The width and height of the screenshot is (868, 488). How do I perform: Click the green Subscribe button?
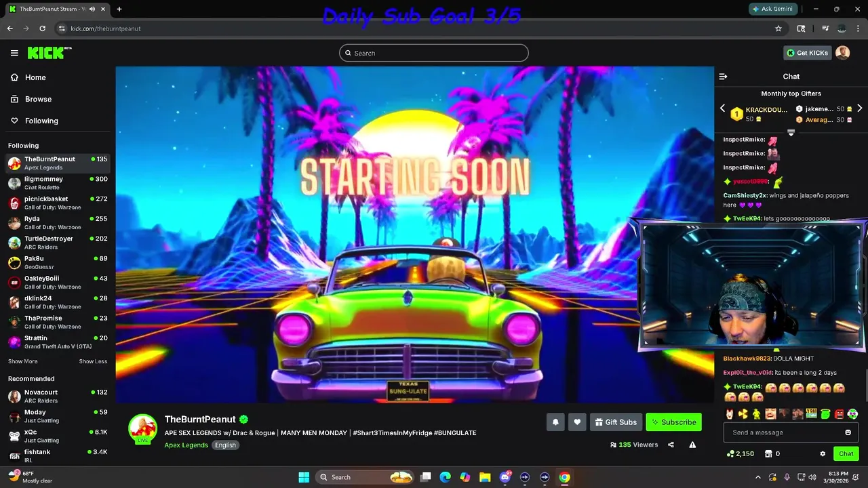pyautogui.click(x=673, y=422)
